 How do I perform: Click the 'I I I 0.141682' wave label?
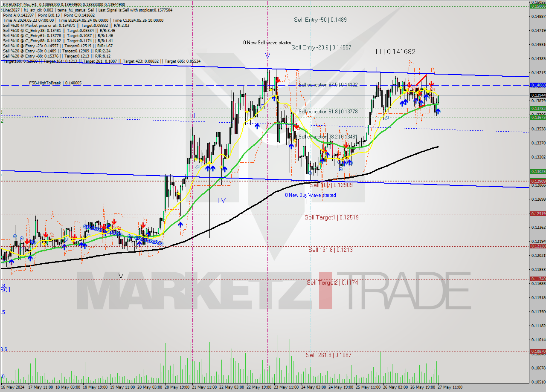(x=395, y=52)
